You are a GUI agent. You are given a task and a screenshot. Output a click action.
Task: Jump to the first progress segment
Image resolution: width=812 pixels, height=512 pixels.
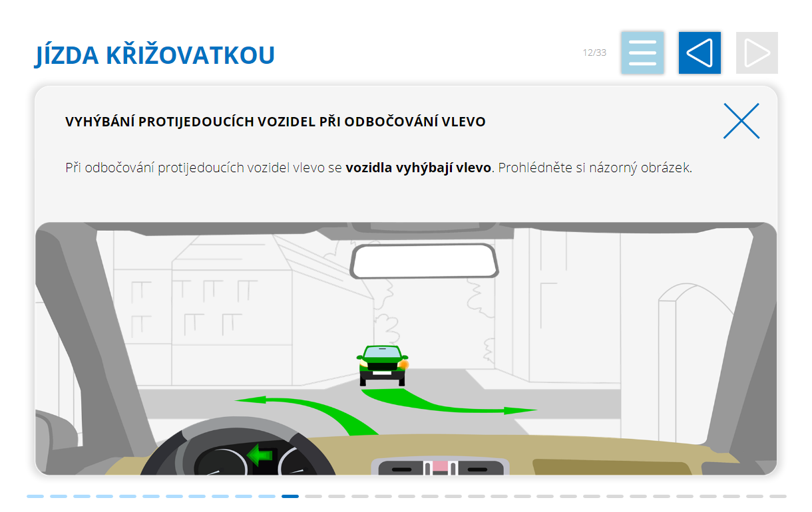point(35,496)
